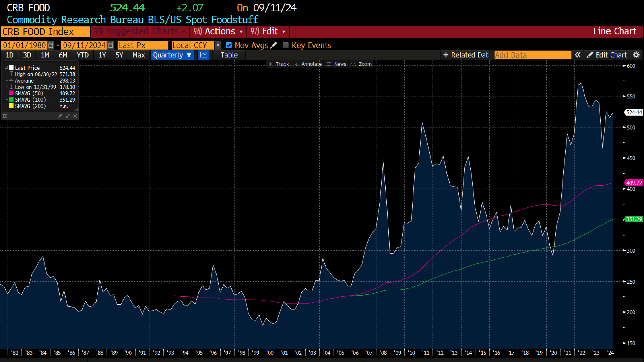The width and height of the screenshot is (644, 362).
Task: Click the Line Chart title label
Action: click(615, 31)
